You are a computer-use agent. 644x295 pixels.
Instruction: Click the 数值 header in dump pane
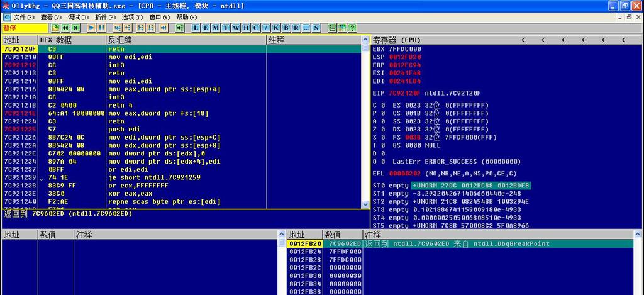click(56, 235)
